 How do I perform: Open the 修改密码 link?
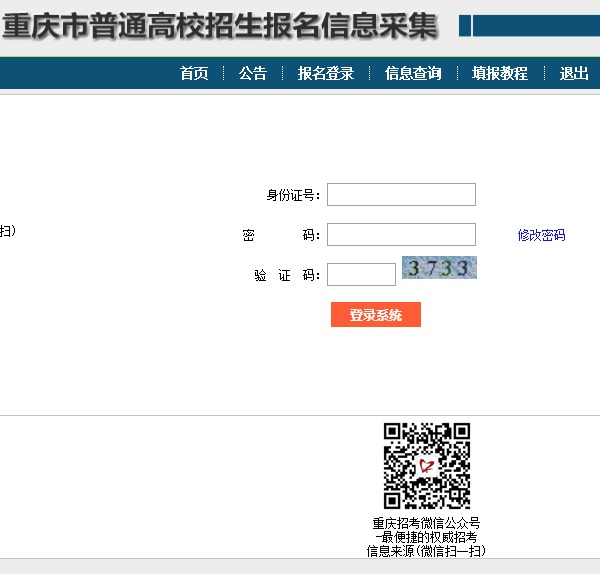coord(541,235)
